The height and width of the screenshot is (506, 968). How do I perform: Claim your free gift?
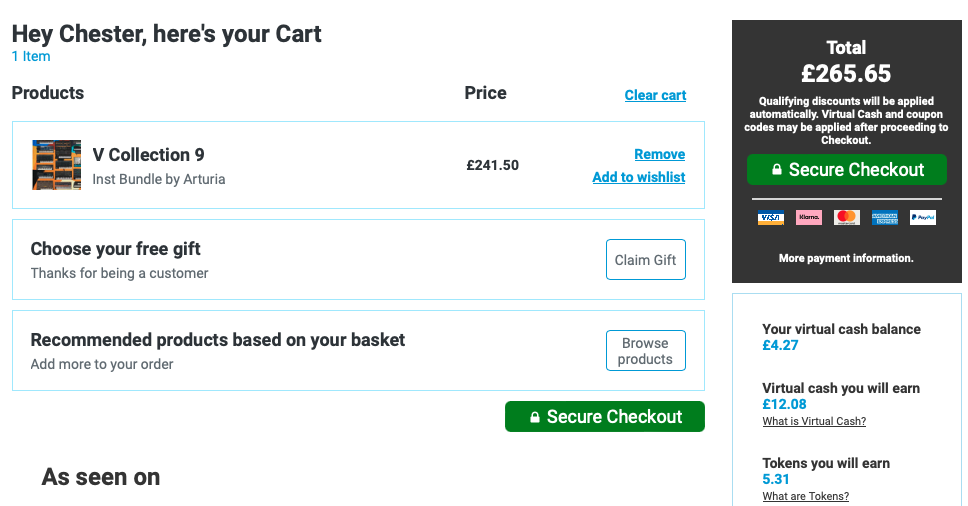646,260
